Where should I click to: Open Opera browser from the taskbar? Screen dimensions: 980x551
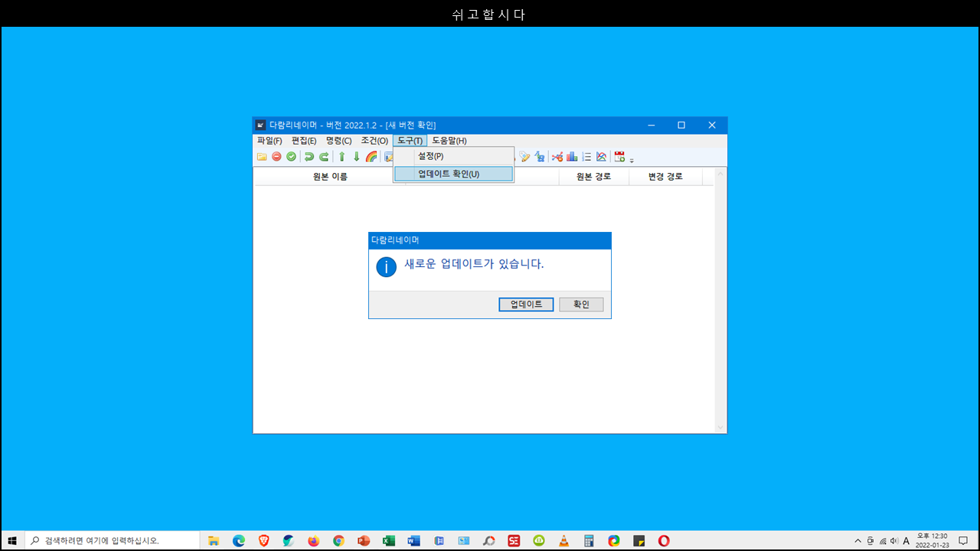click(664, 540)
